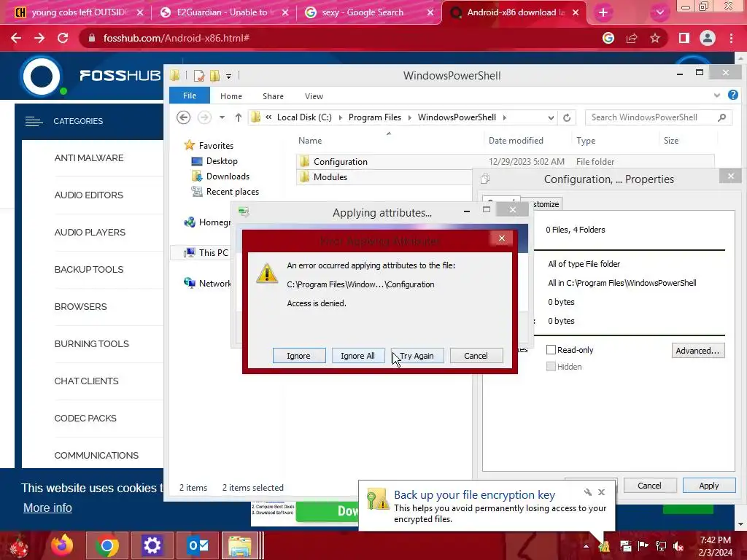This screenshot has width=747, height=560.
Task: Click the Ignore button in error dialog
Action: click(x=298, y=356)
